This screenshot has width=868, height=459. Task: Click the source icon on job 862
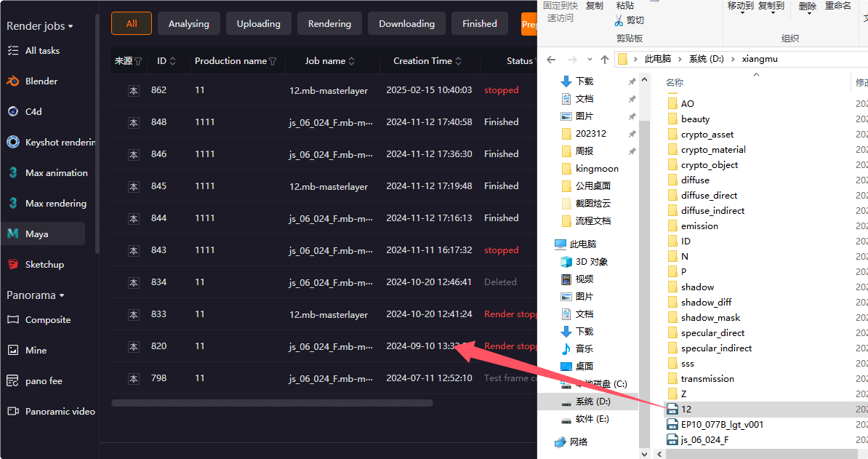coord(133,89)
